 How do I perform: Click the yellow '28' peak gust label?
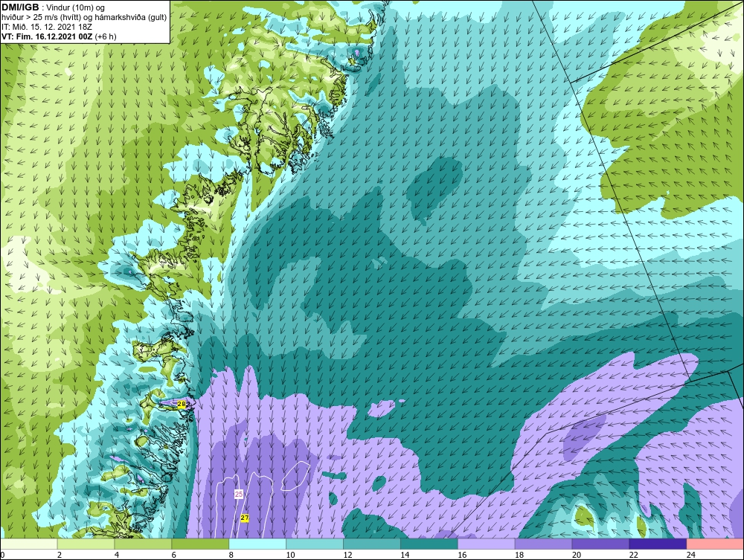182,405
